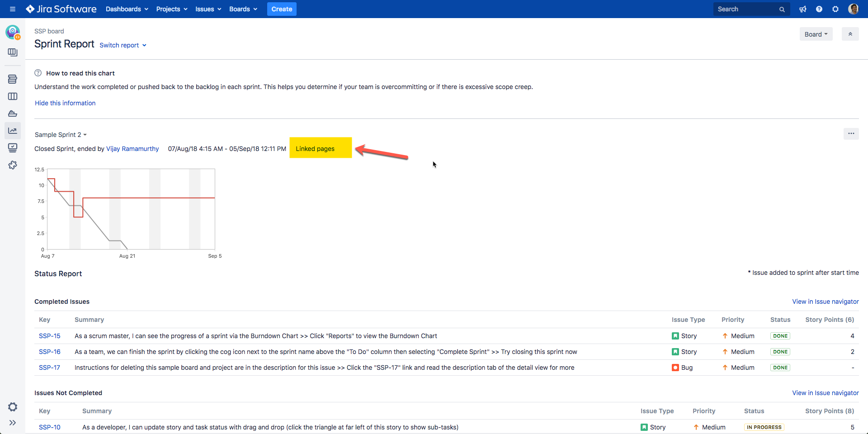Open Add-ons via the puzzle icon
The height and width of the screenshot is (434, 868).
[x=13, y=165]
